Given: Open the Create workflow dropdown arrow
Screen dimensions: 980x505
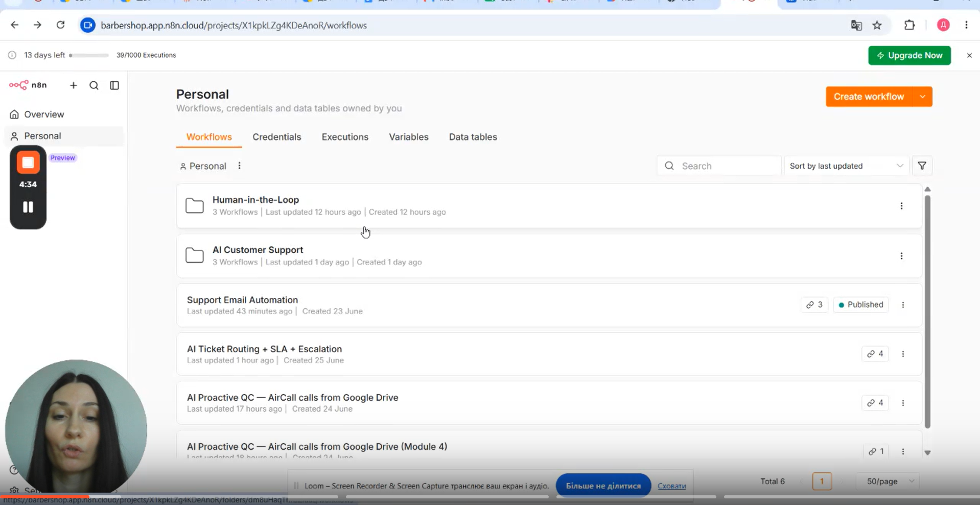Looking at the screenshot, I should (x=922, y=97).
